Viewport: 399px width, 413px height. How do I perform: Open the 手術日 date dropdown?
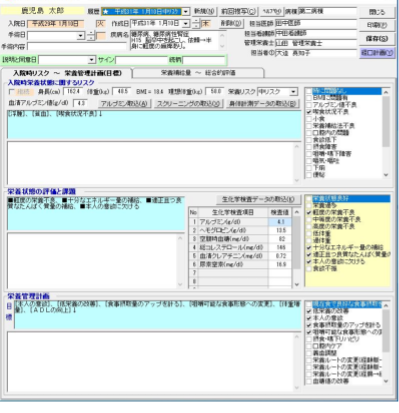80,36
